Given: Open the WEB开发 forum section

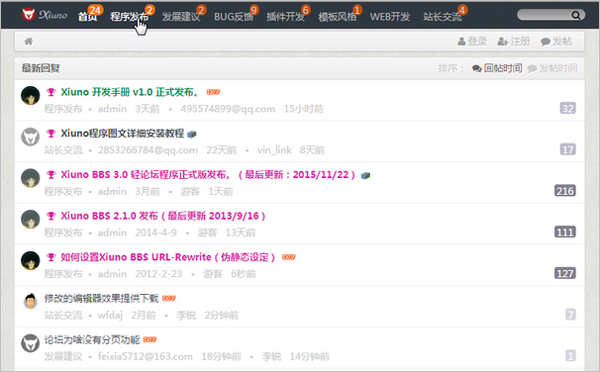Looking at the screenshot, I should pyautogui.click(x=390, y=17).
